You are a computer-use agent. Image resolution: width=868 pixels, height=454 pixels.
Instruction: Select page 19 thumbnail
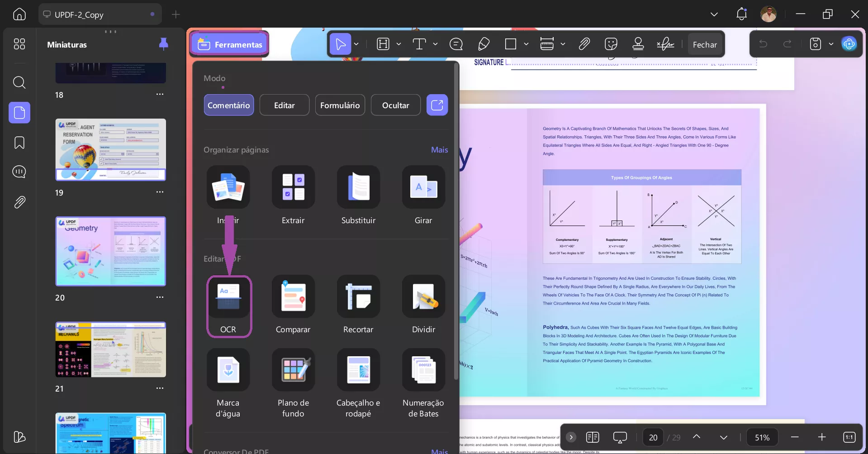tap(111, 150)
